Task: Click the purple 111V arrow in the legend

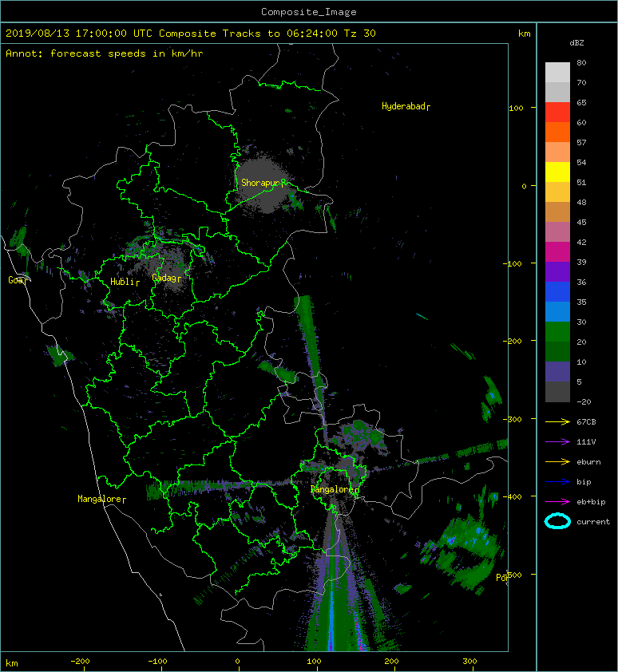Action: (557, 442)
